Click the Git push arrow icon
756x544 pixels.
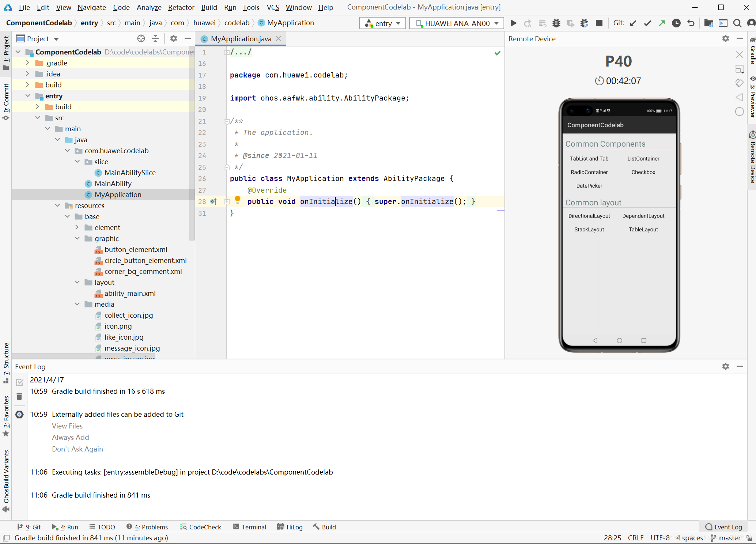click(662, 23)
